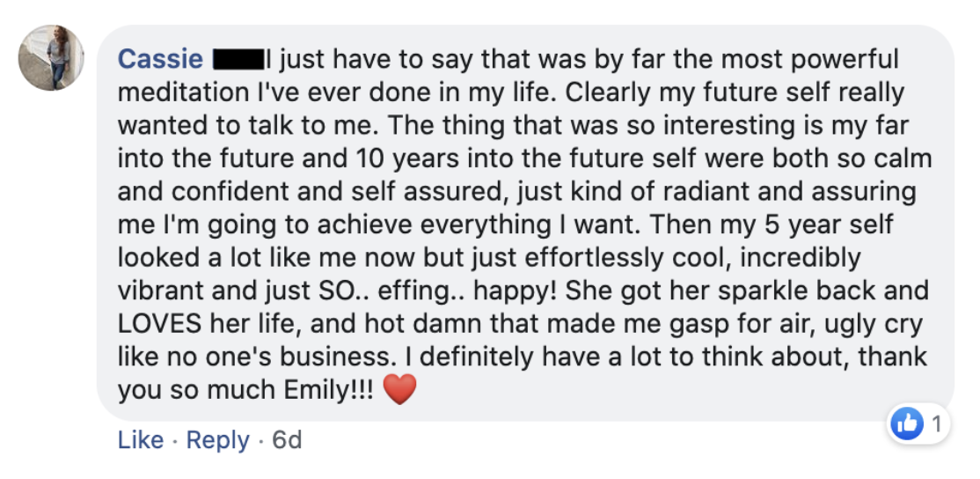Open Cassie's profile via name link
This screenshot has height=479, width=980.
coord(161,59)
